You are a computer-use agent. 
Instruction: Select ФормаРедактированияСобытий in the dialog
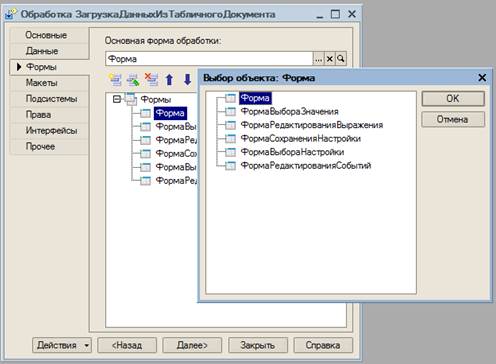(x=306, y=165)
